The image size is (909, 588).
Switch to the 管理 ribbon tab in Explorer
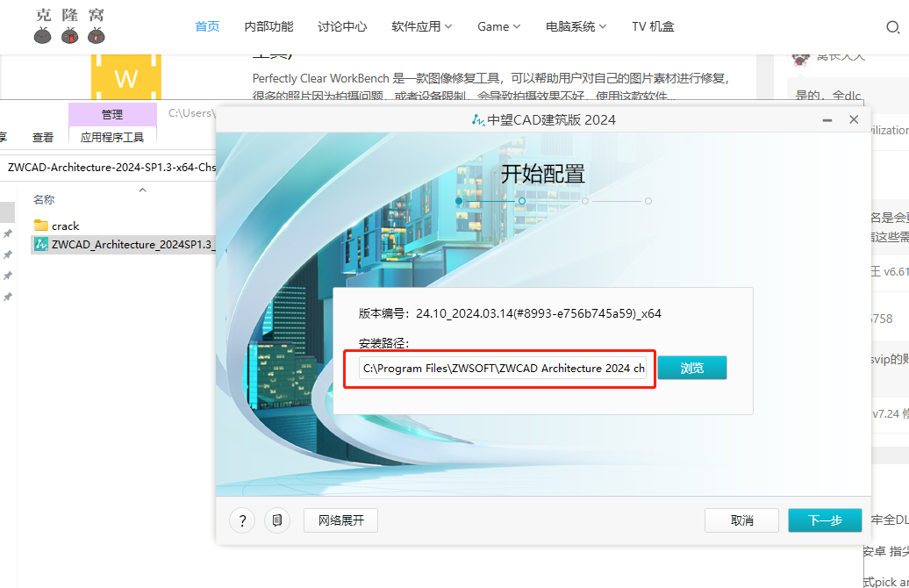112,114
